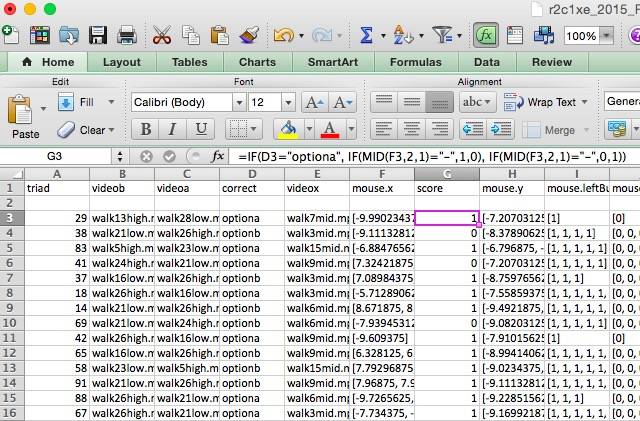Click the select-all corner of grid
This screenshot has height=421, width=640.
click(12, 174)
